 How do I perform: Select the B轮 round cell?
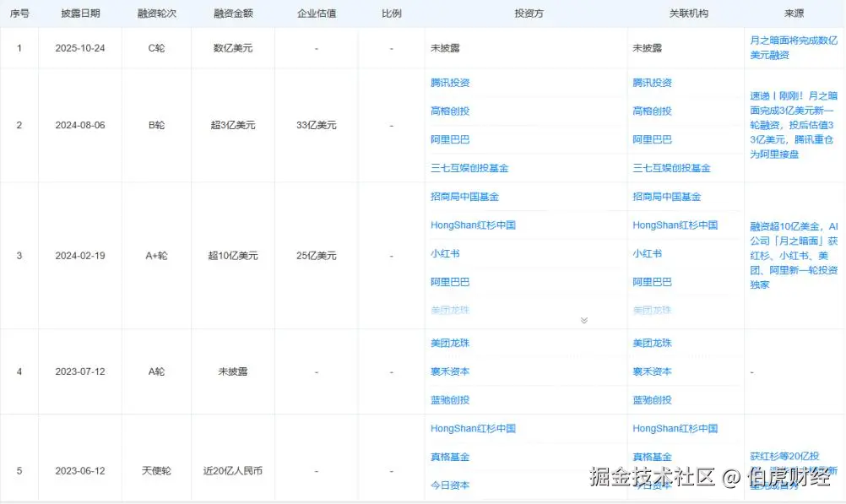[156, 125]
